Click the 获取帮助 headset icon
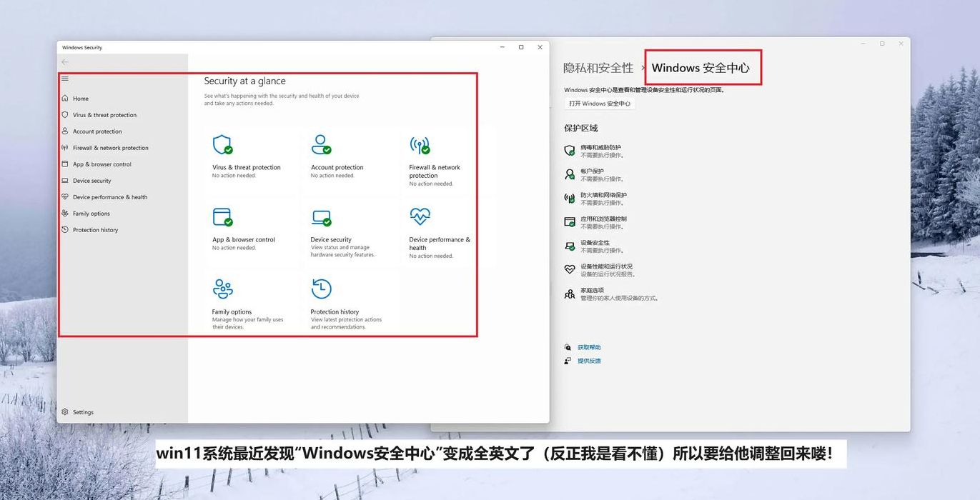The height and width of the screenshot is (500, 980). pyautogui.click(x=568, y=347)
